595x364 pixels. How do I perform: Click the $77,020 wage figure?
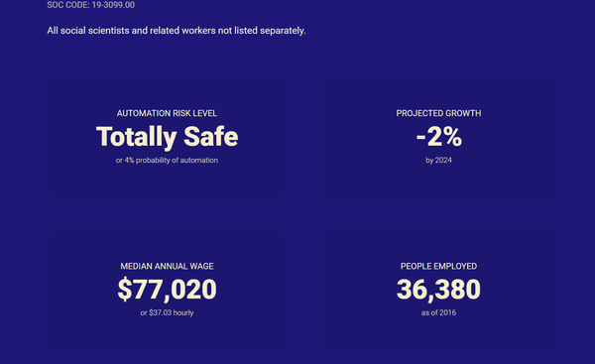pyautogui.click(x=167, y=290)
